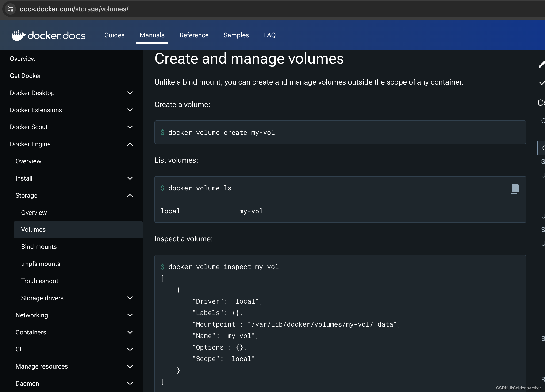The image size is (545, 392).
Task: Expand the Docker Extensions section chevron
Action: (130, 110)
